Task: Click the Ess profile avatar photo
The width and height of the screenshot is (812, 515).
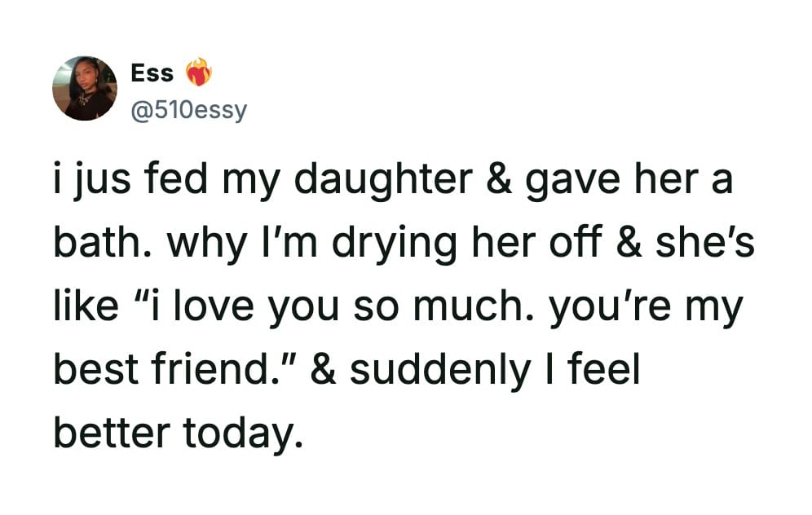Action: (x=84, y=88)
